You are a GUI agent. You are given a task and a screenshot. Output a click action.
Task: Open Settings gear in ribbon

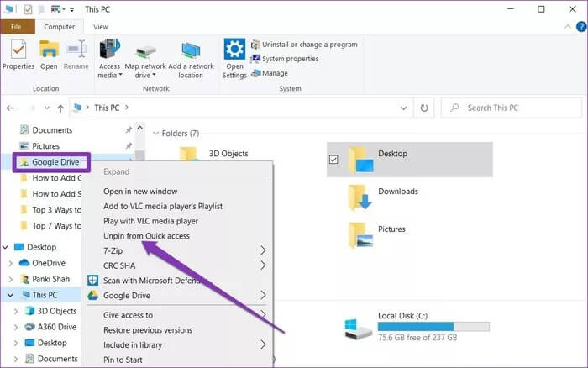click(x=234, y=59)
